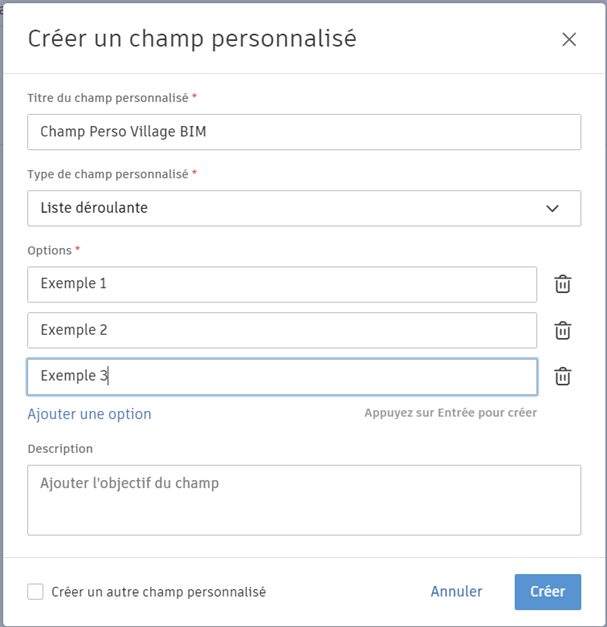Close the Créer un champ personnalisé dialog
Viewport: 607px width, 627px height.
click(569, 40)
